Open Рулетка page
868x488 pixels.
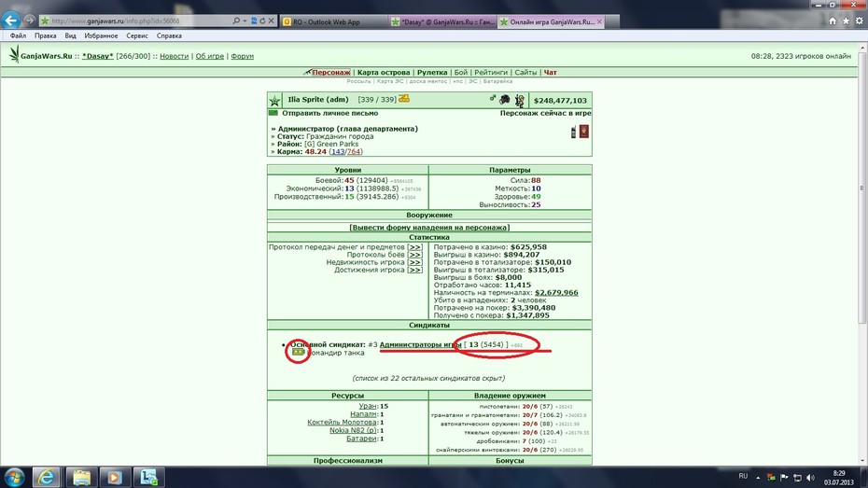point(432,72)
